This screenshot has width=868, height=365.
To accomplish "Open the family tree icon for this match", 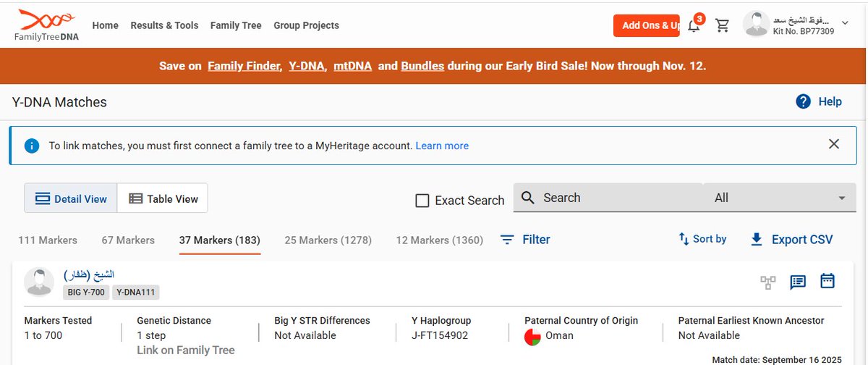I will [x=768, y=282].
